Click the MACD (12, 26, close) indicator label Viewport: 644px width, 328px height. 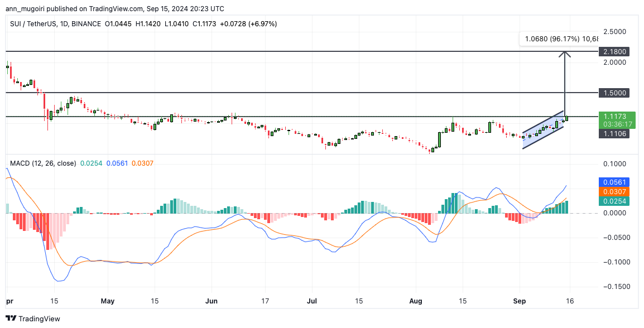click(x=43, y=163)
